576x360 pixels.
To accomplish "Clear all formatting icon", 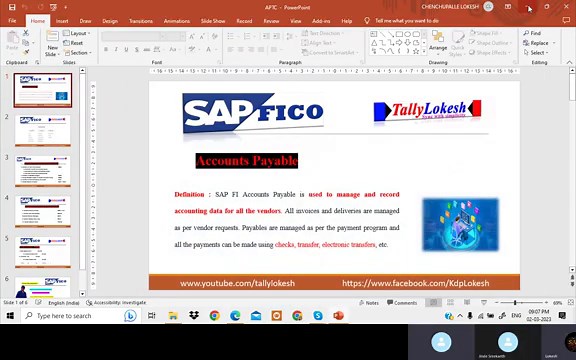I will tap(215, 36).
